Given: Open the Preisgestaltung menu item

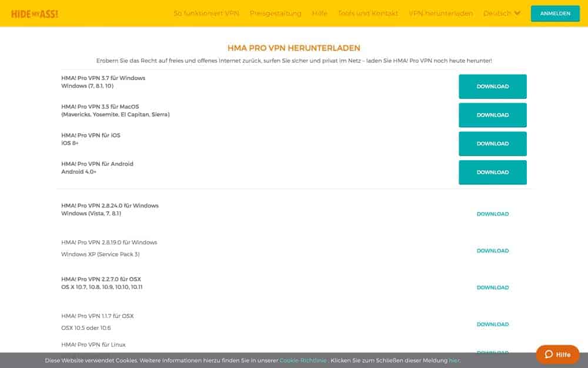Looking at the screenshot, I should pos(275,14).
